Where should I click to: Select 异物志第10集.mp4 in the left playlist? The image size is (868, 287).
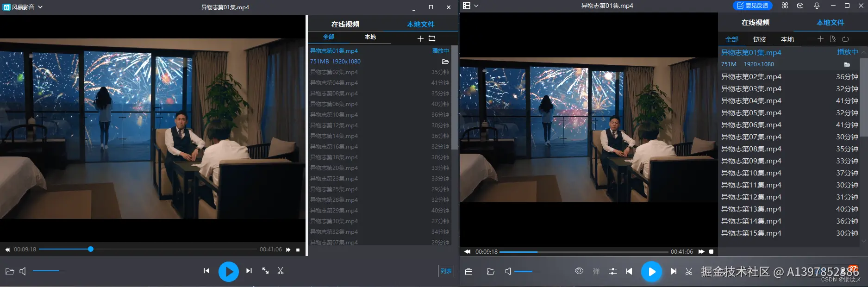click(x=380, y=115)
